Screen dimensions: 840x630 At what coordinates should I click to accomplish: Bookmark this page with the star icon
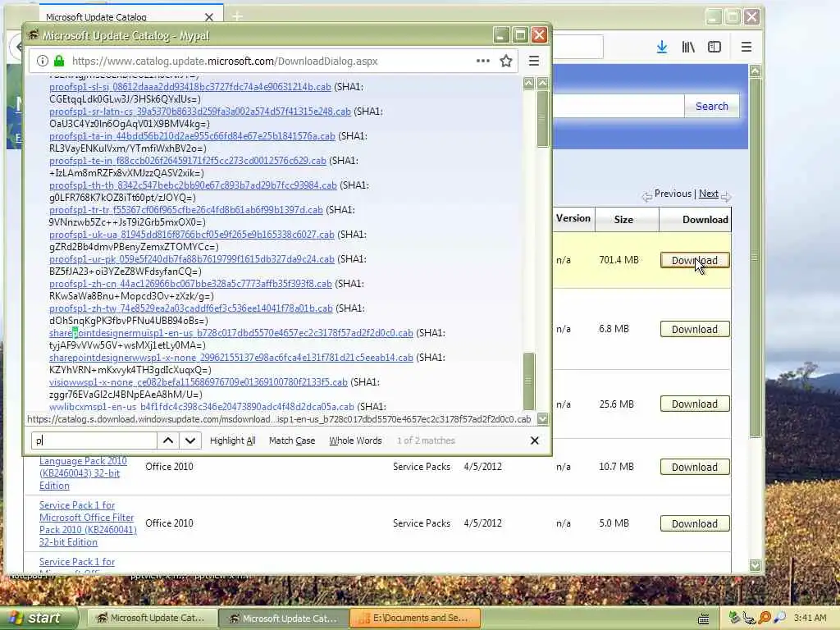(505, 61)
